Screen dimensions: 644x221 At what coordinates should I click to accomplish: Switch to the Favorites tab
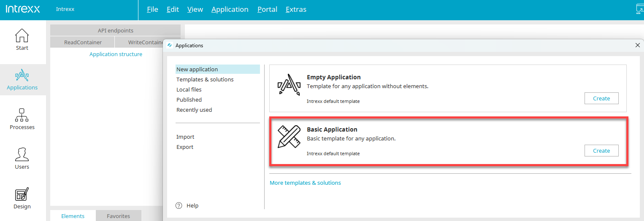click(x=118, y=216)
